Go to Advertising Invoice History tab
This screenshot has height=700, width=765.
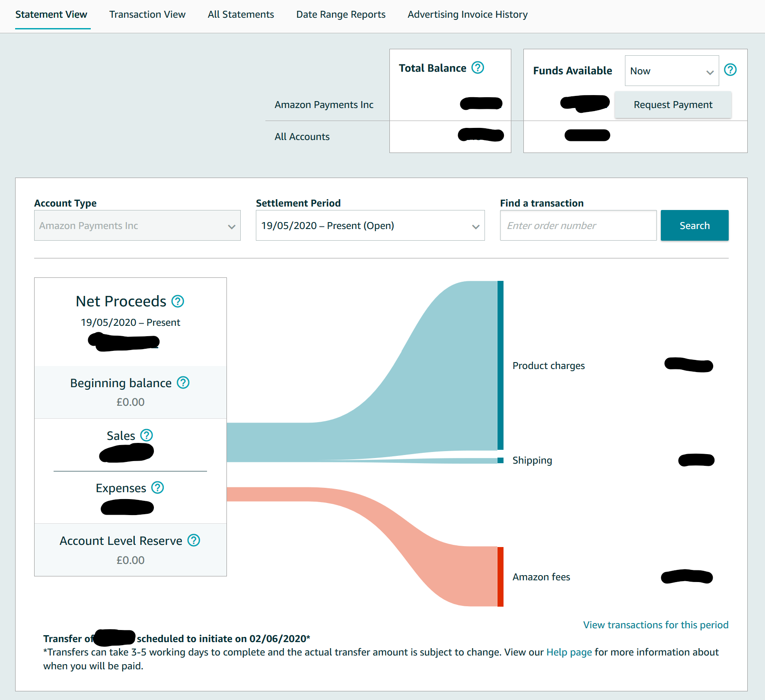[x=468, y=15]
